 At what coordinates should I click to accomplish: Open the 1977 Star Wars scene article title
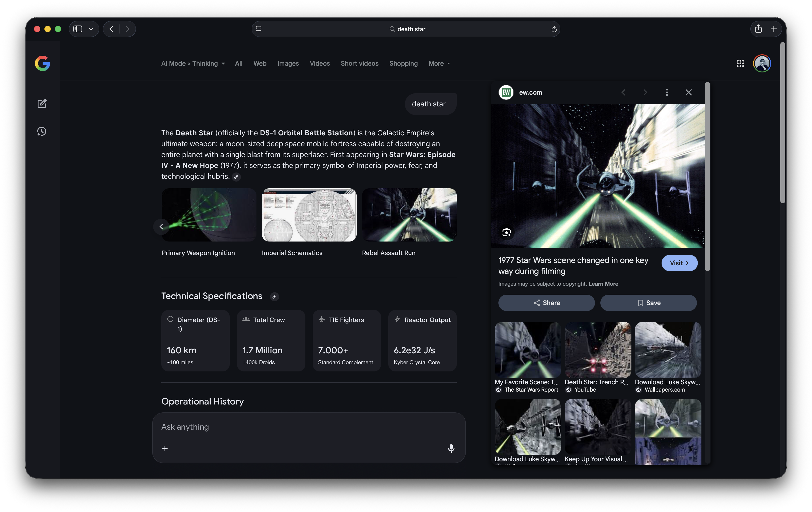[x=573, y=266]
